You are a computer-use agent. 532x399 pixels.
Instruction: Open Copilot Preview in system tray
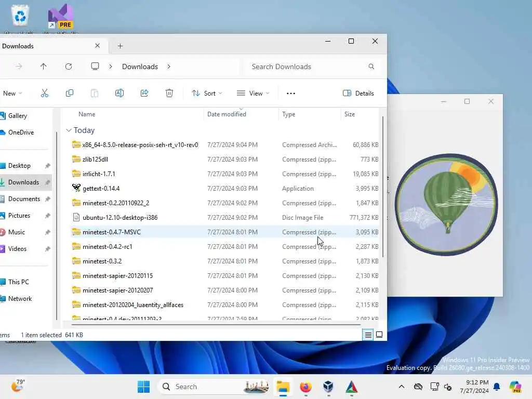[x=515, y=387]
